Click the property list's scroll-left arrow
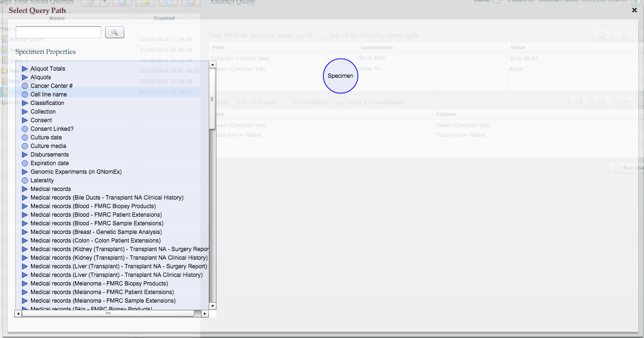This screenshot has height=338, width=644. tap(18, 314)
